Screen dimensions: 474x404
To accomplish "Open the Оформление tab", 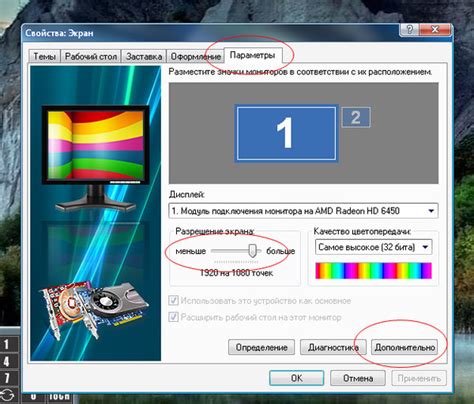I will [x=195, y=56].
